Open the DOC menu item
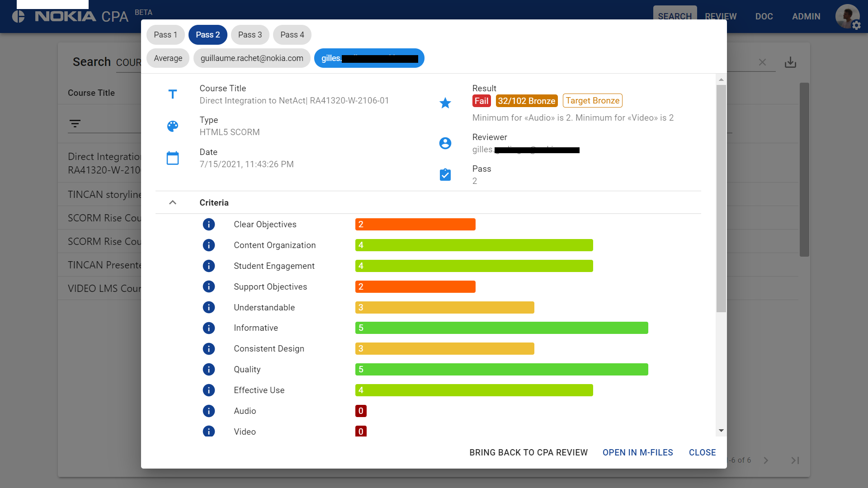 pyautogui.click(x=764, y=17)
